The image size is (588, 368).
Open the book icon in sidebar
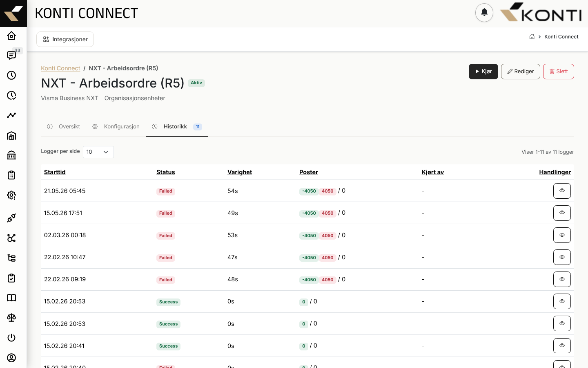(11, 298)
